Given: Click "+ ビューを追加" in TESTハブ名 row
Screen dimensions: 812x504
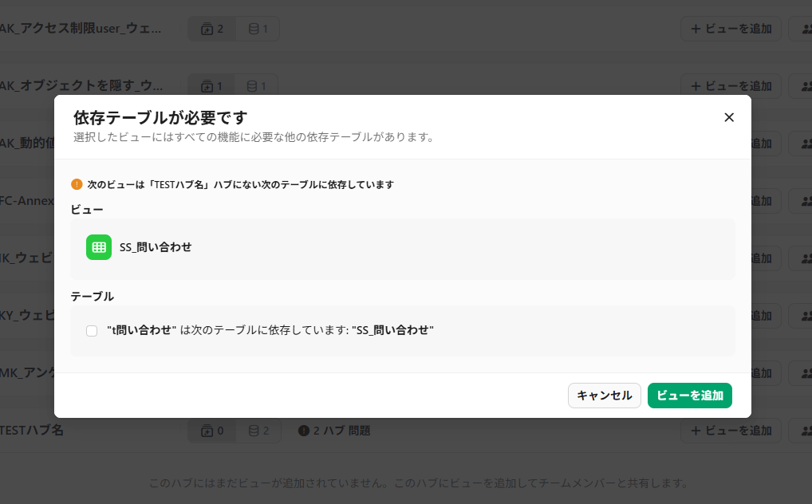Looking at the screenshot, I should point(731,431).
